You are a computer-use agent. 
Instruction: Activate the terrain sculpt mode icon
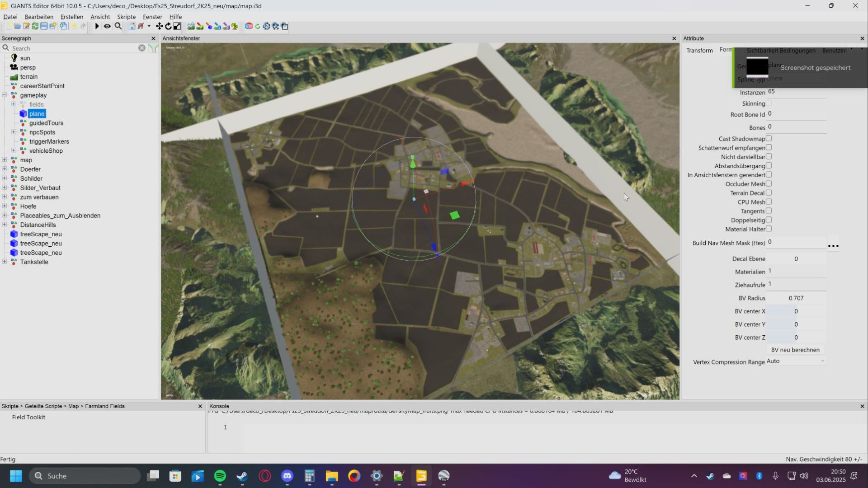point(191,26)
